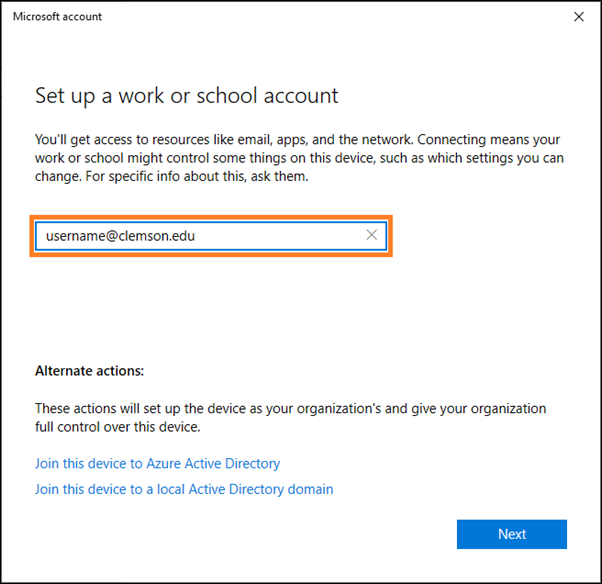Close the Microsoft account dialog
Image resolution: width=602 pixels, height=584 pixels.
tap(579, 17)
